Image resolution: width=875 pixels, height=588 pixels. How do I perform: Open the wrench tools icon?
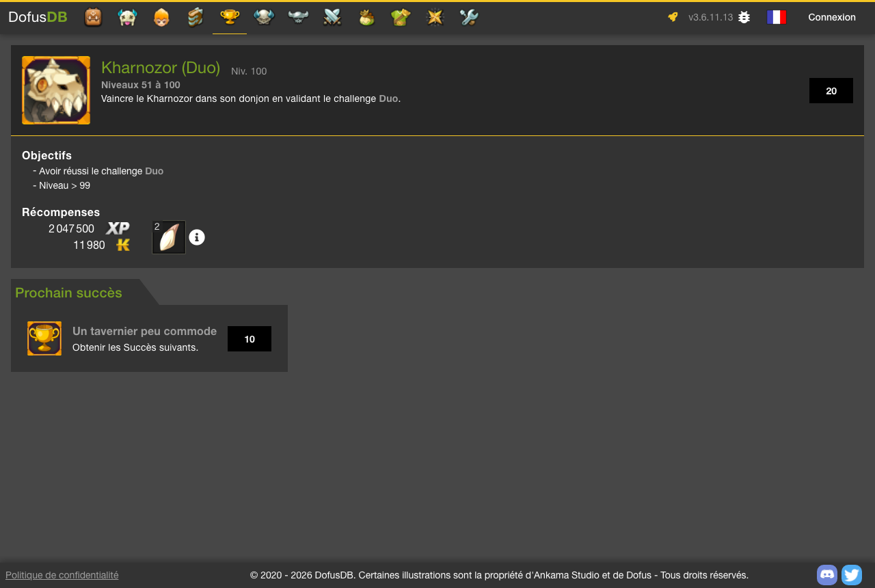[x=469, y=17]
